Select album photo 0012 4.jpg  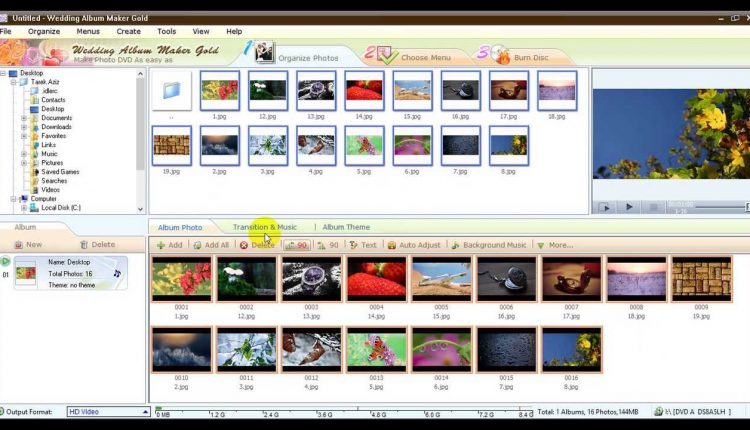[311, 350]
